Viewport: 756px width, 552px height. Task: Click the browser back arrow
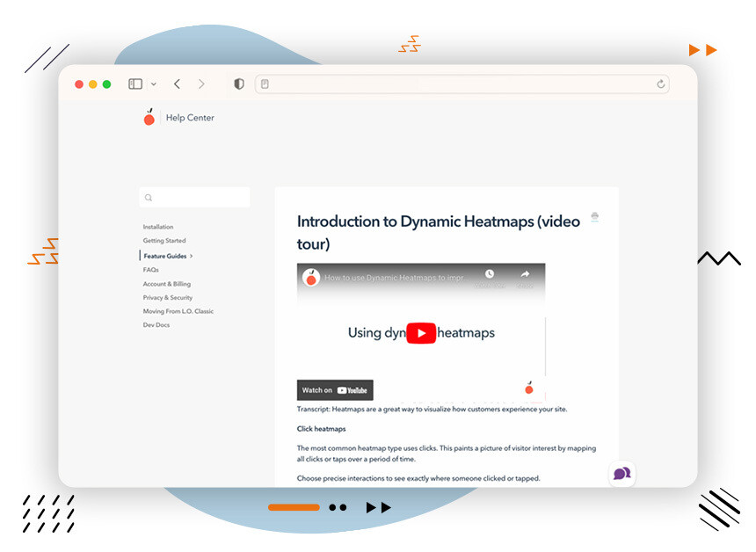pos(177,84)
